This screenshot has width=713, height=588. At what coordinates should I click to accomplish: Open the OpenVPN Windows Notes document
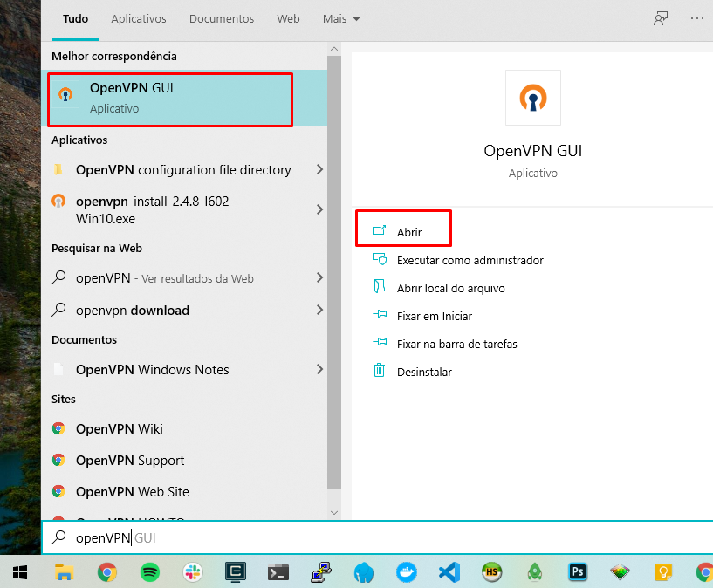pyautogui.click(x=153, y=369)
